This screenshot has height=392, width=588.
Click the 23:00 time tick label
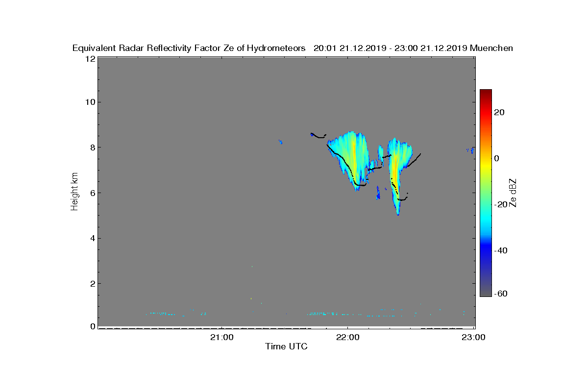pos(474,337)
